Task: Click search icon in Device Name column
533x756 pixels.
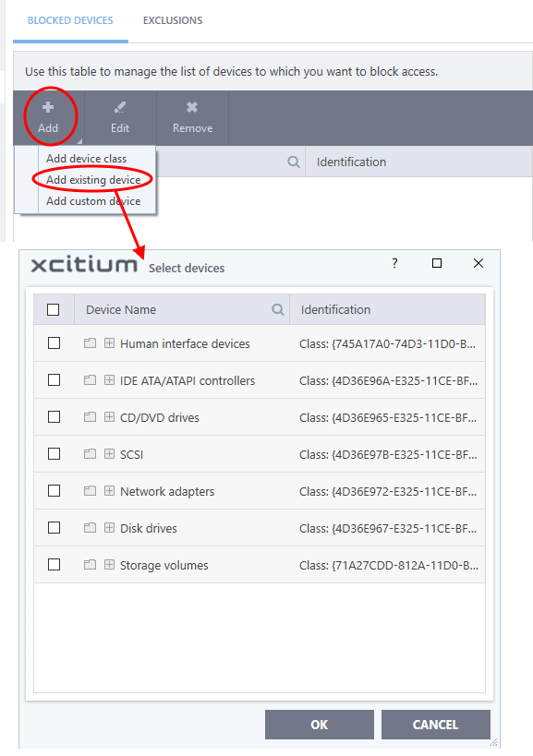Action: point(278,309)
